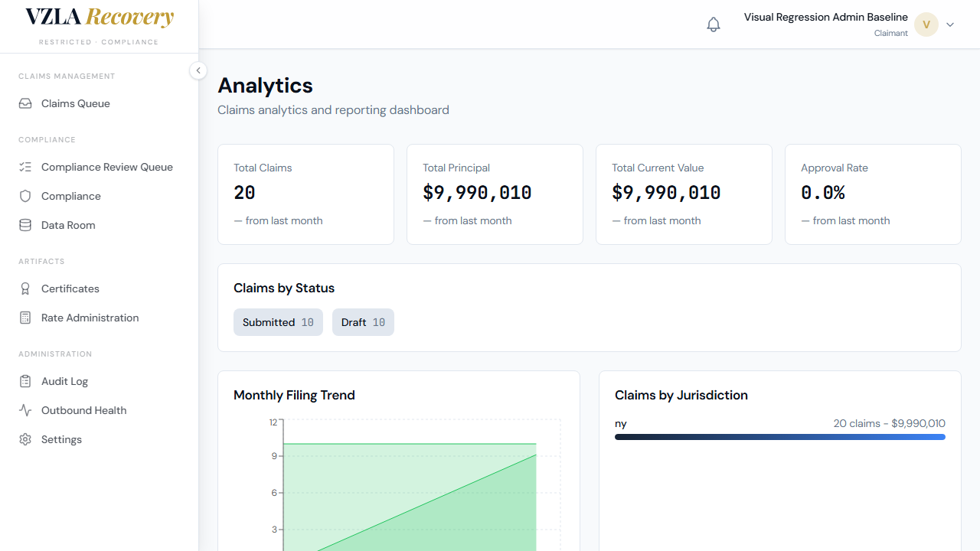Click the VZLA Recovery logo
The height and width of the screenshot is (551, 980).
click(100, 18)
